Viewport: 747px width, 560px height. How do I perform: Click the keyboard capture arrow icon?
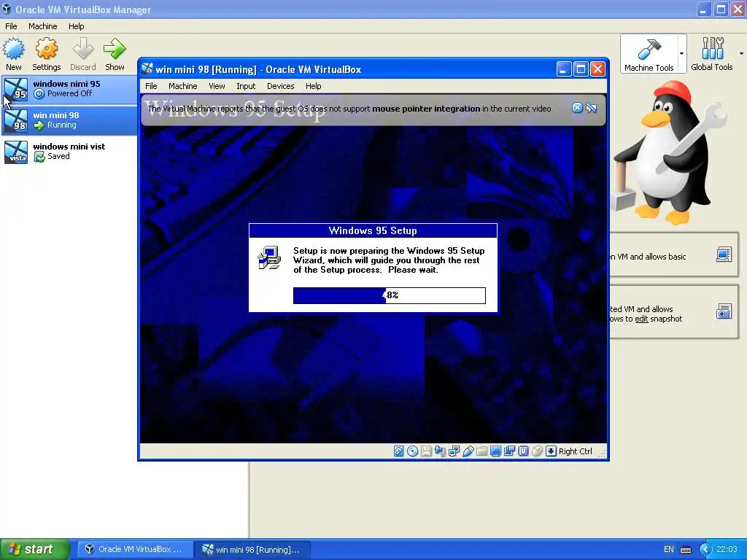click(551, 451)
